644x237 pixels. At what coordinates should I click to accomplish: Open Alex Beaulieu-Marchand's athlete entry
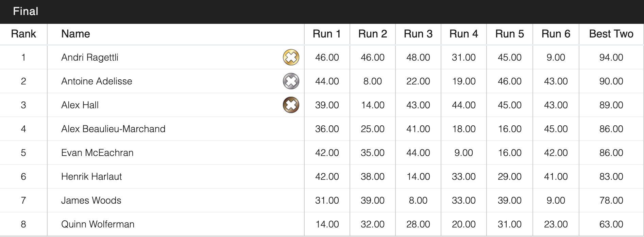coord(113,129)
